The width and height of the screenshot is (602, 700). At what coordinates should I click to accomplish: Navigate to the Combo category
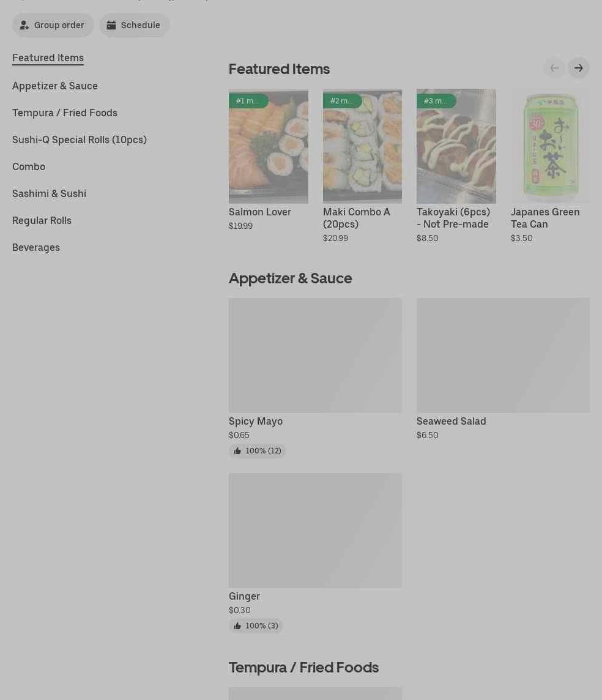(x=29, y=166)
